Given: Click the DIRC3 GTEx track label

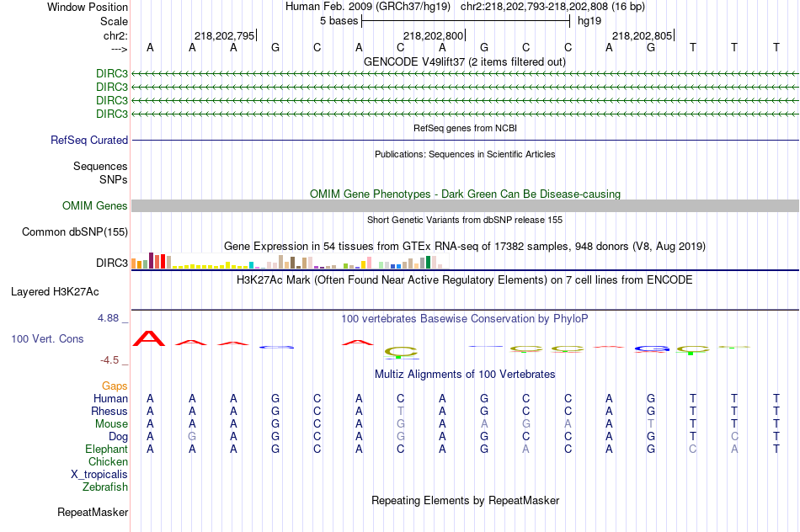Looking at the screenshot, I should click(x=112, y=263).
